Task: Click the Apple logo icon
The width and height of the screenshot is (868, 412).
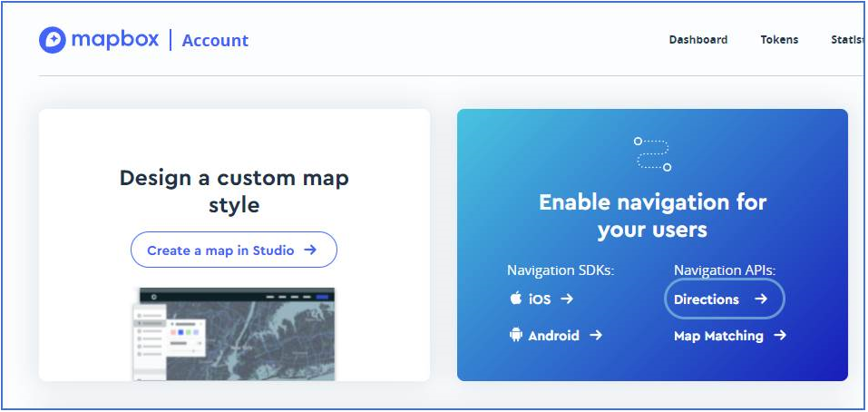Action: 515,299
